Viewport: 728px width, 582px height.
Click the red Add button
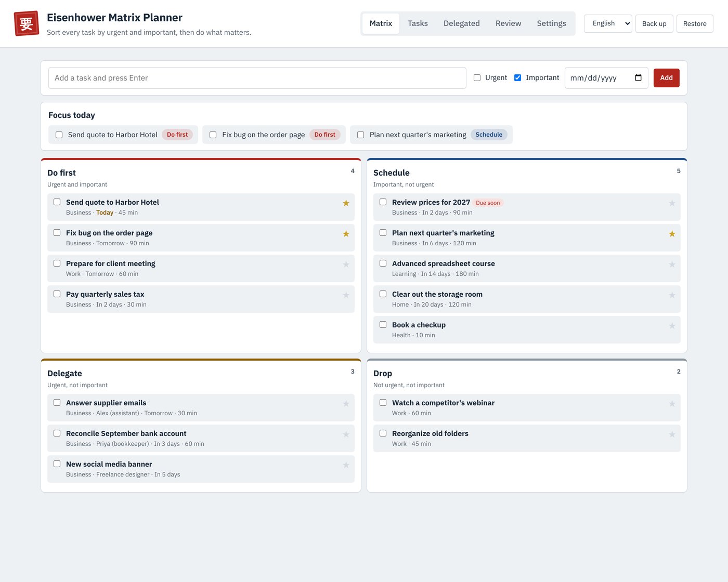pos(666,78)
